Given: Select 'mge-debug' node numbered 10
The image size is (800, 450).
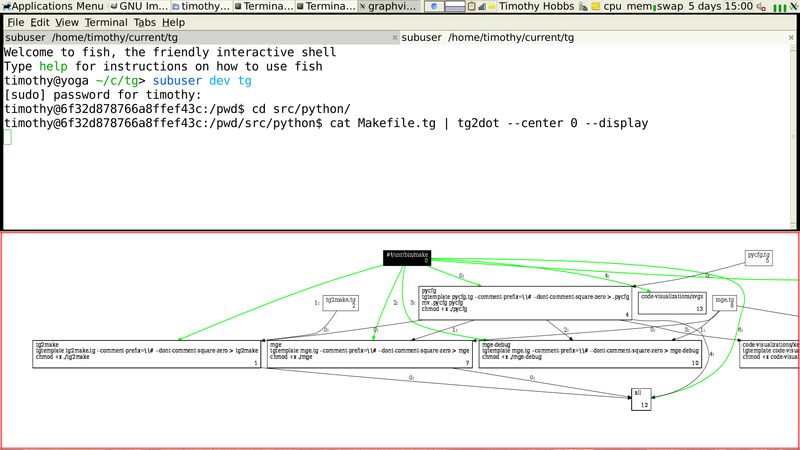Looking at the screenshot, I should click(590, 354).
